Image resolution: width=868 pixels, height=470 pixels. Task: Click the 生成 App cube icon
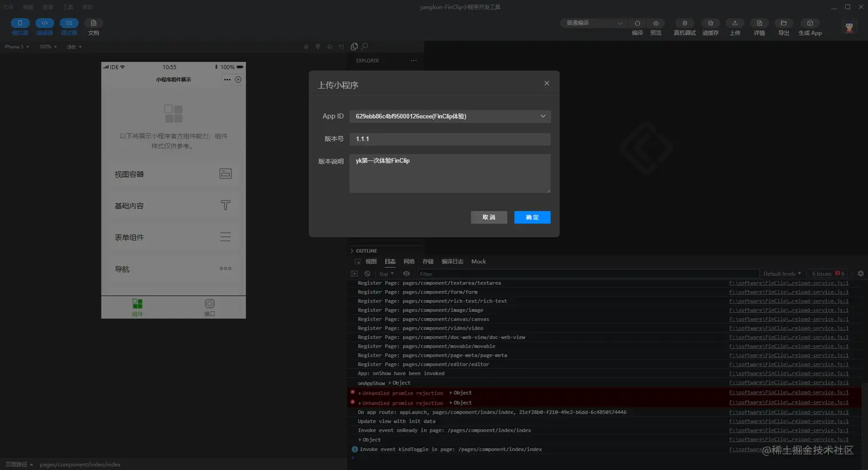810,24
